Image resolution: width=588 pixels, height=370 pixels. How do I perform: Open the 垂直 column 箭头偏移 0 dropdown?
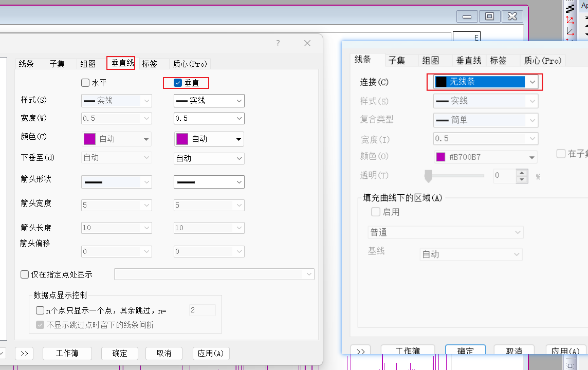click(x=209, y=251)
